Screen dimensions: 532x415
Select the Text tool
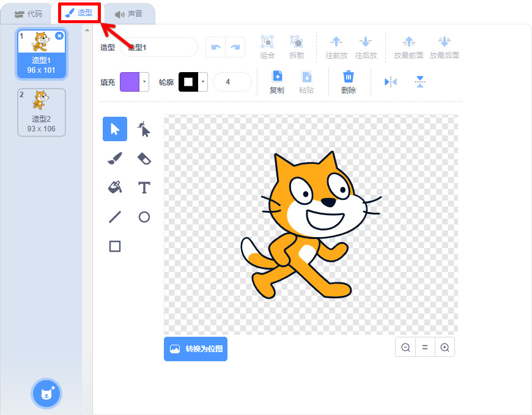(144, 188)
